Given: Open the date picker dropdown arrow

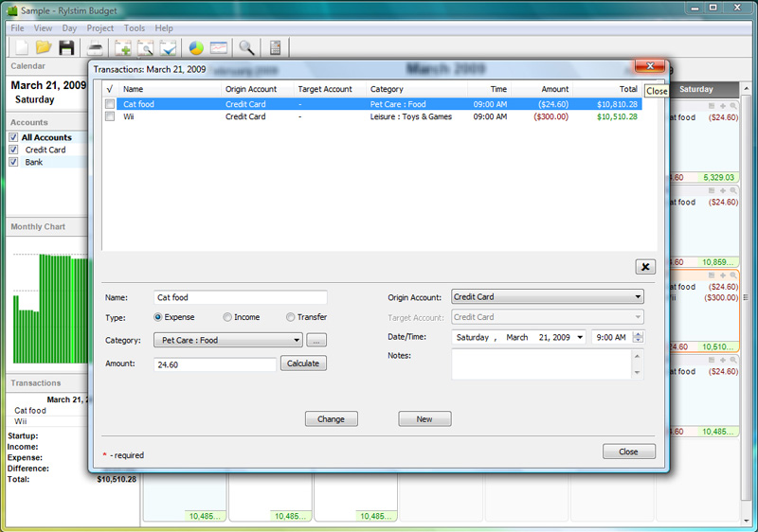Looking at the screenshot, I should point(580,337).
